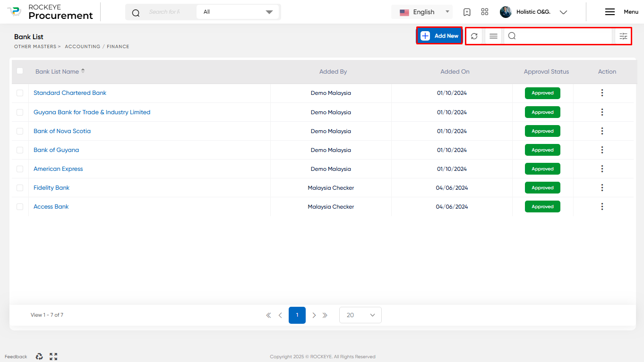Refresh the bank list
The image size is (644, 362).
tap(474, 36)
